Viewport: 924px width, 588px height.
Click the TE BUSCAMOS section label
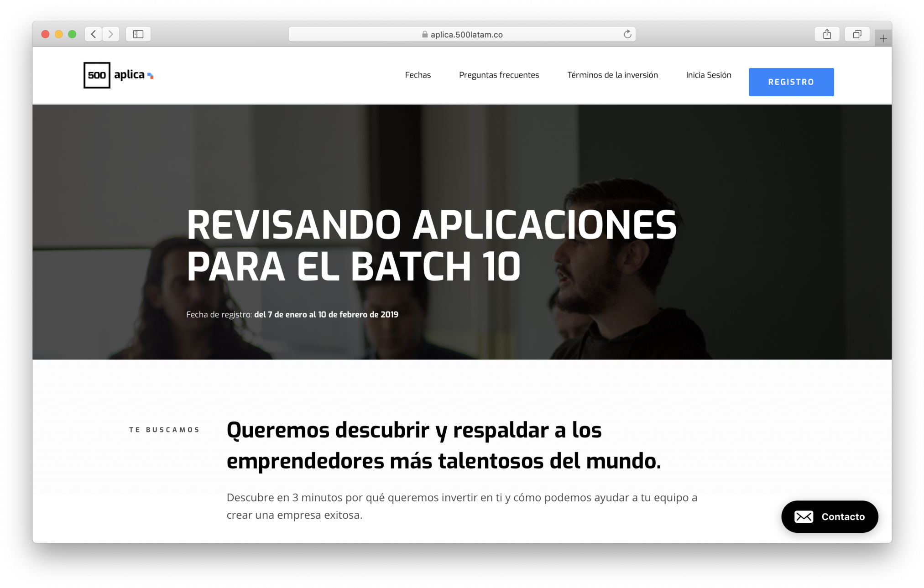click(164, 430)
